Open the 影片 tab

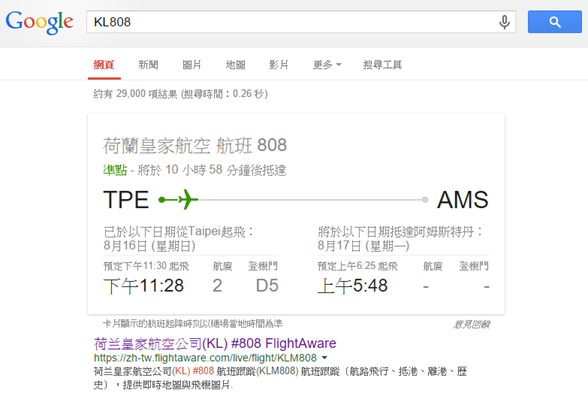[x=279, y=65]
